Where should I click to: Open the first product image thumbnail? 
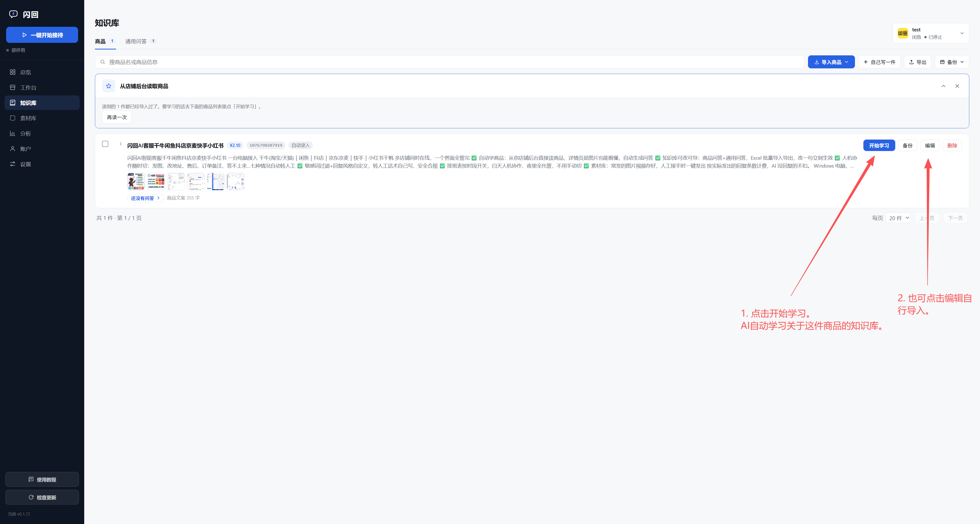tap(136, 181)
